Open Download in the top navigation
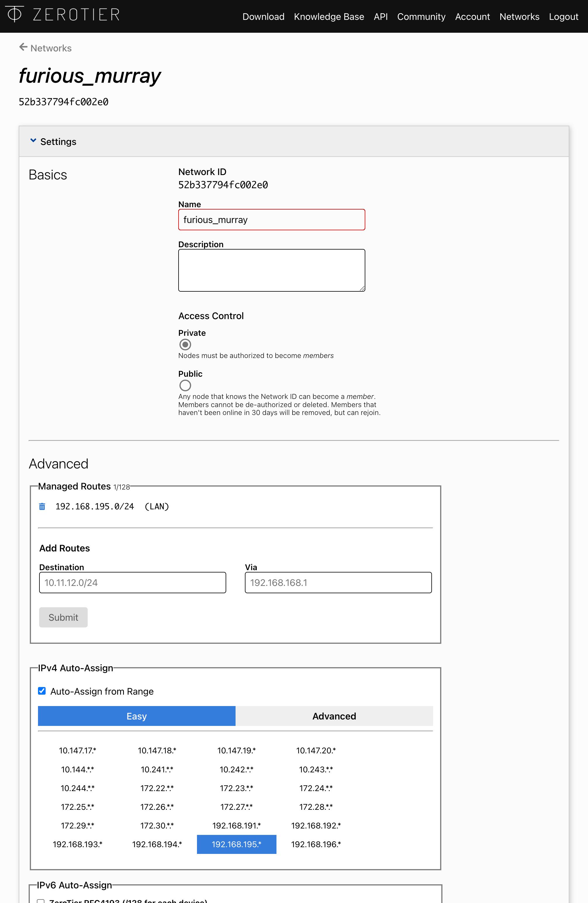 pyautogui.click(x=263, y=17)
